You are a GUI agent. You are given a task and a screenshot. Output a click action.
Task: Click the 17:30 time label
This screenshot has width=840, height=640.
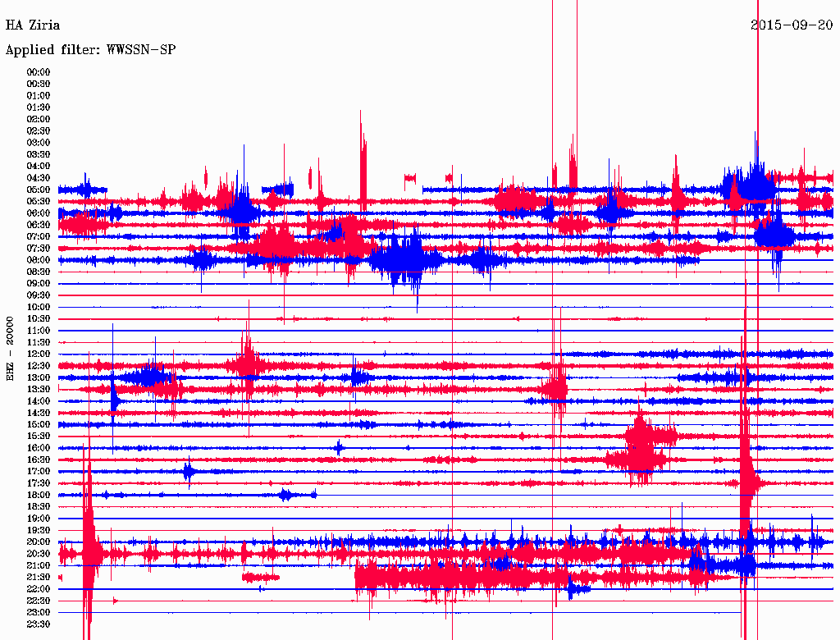coord(39,483)
